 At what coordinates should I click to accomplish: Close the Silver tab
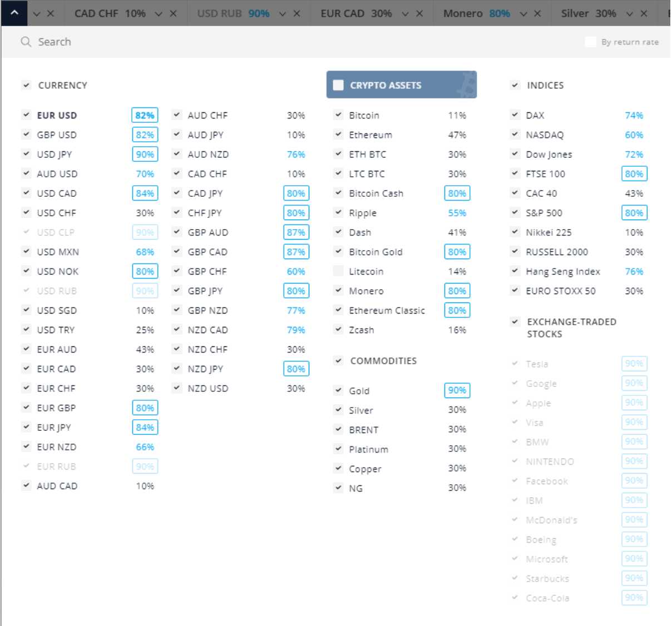[644, 13]
